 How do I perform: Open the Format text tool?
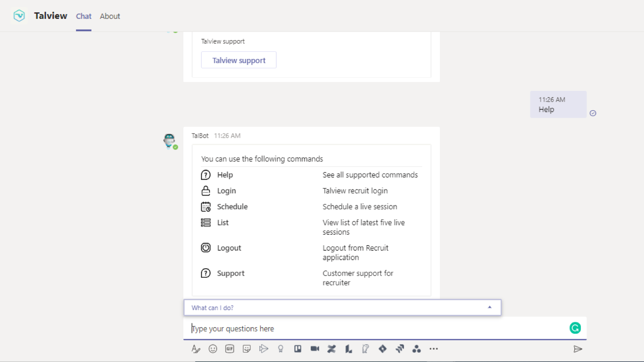pyautogui.click(x=196, y=349)
